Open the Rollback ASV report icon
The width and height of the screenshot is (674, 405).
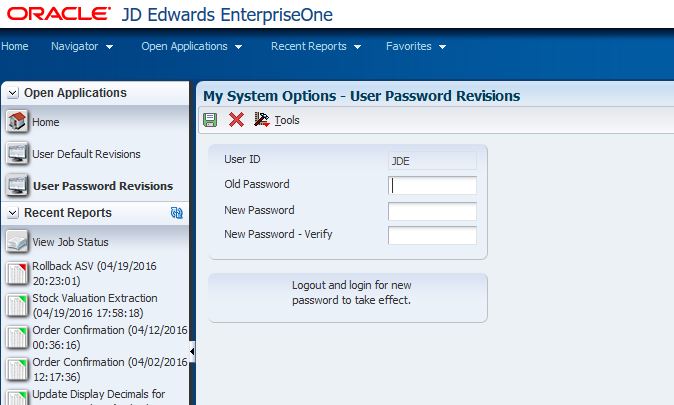coord(17,273)
